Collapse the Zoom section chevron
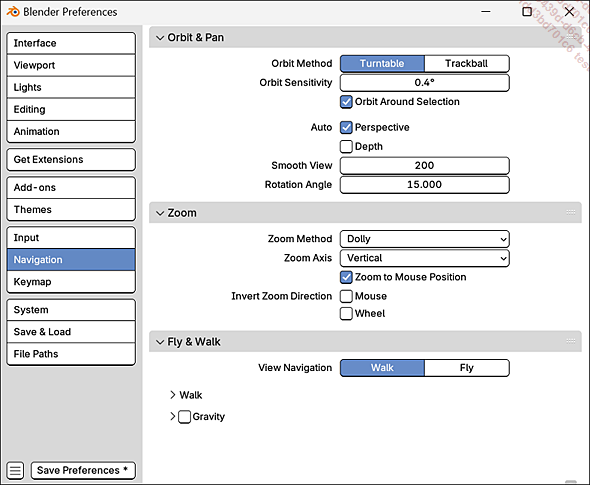This screenshot has height=485, width=590. click(160, 213)
